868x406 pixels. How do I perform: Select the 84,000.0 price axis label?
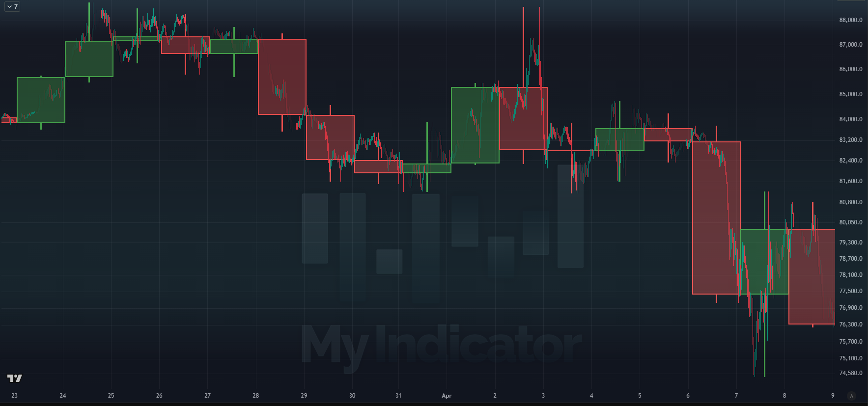851,119
